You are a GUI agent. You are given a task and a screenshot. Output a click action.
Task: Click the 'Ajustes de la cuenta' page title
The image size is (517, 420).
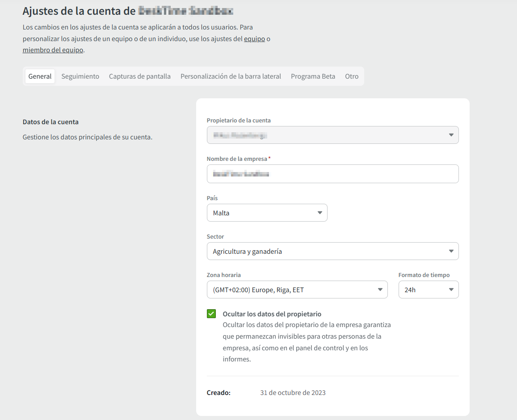click(78, 11)
